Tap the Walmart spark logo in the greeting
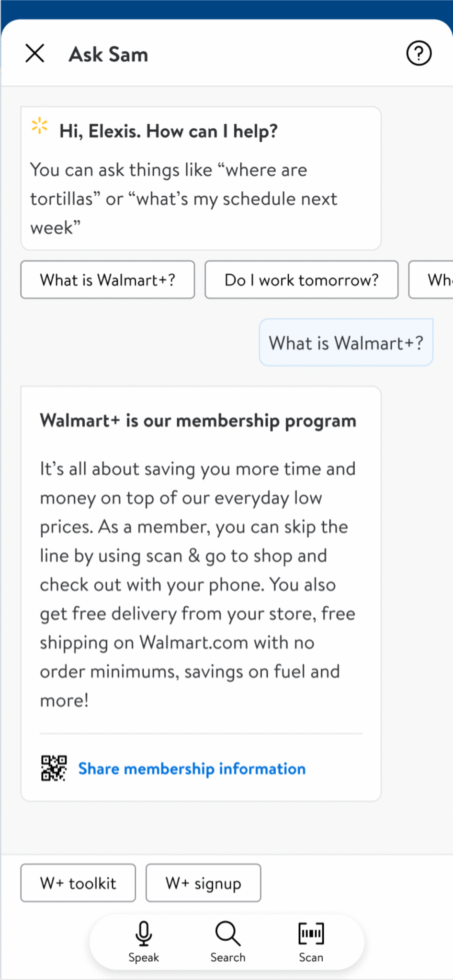The width and height of the screenshot is (453, 980). pos(39,126)
